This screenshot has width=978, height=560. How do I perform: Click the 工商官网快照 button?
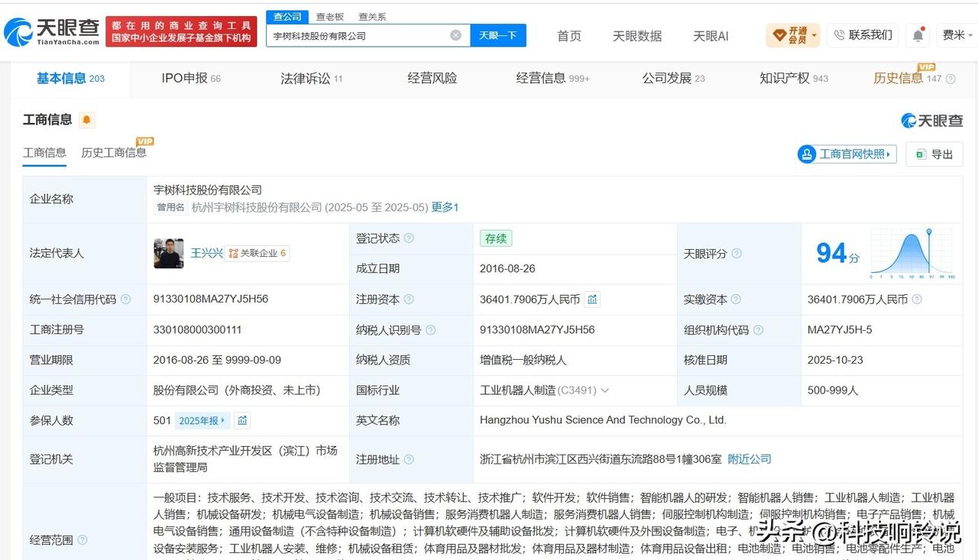[x=847, y=154]
